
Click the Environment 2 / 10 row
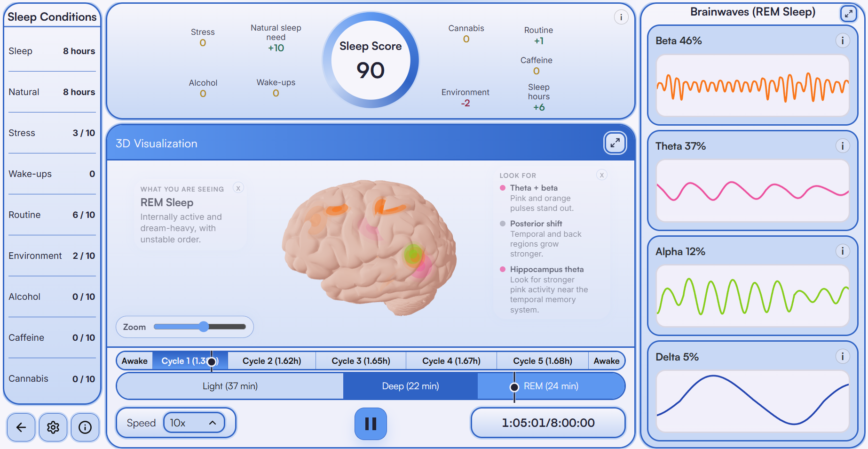52,256
